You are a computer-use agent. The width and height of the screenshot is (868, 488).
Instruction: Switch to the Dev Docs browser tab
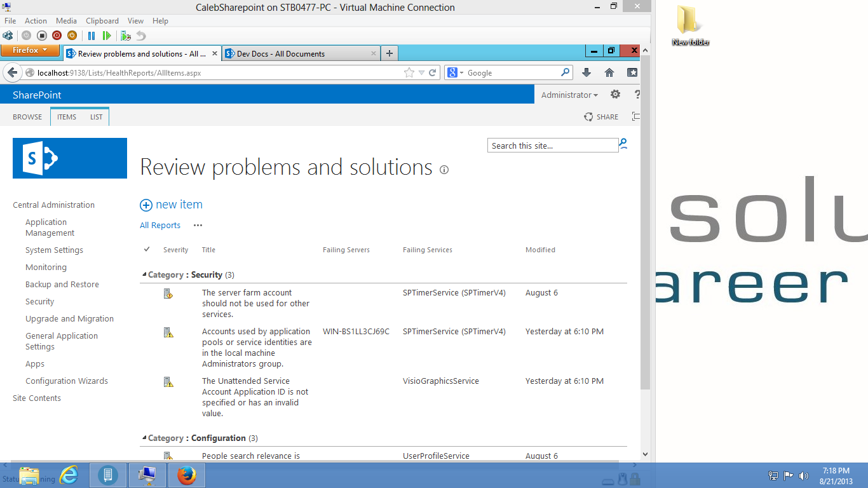coord(301,54)
